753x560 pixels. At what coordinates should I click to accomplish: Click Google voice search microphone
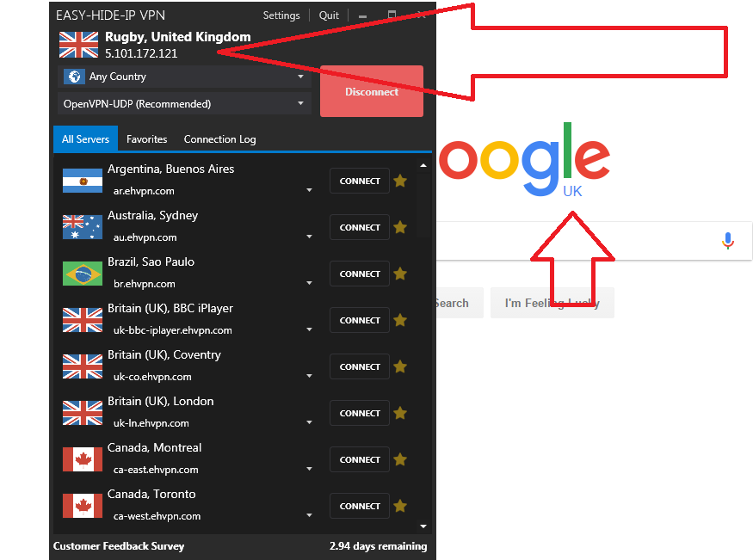pyautogui.click(x=728, y=240)
